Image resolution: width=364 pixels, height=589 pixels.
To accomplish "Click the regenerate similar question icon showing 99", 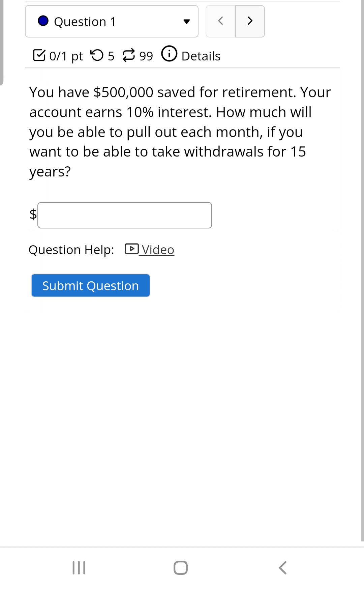I will 129,55.
